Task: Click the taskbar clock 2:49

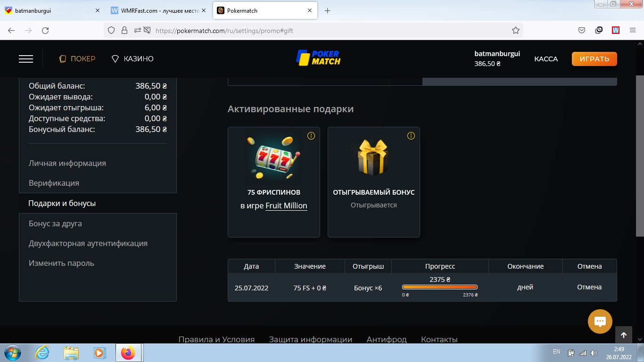Action: click(x=619, y=349)
